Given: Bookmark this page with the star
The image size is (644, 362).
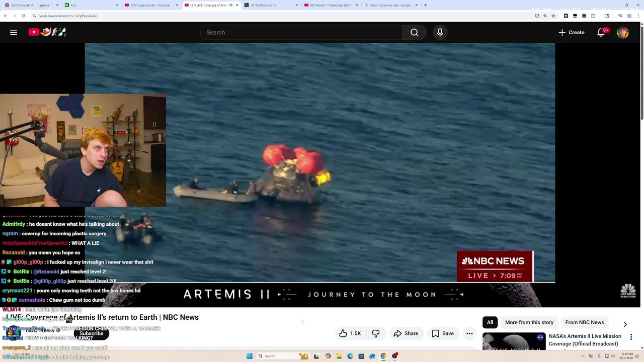Looking at the screenshot, I should click(x=553, y=16).
